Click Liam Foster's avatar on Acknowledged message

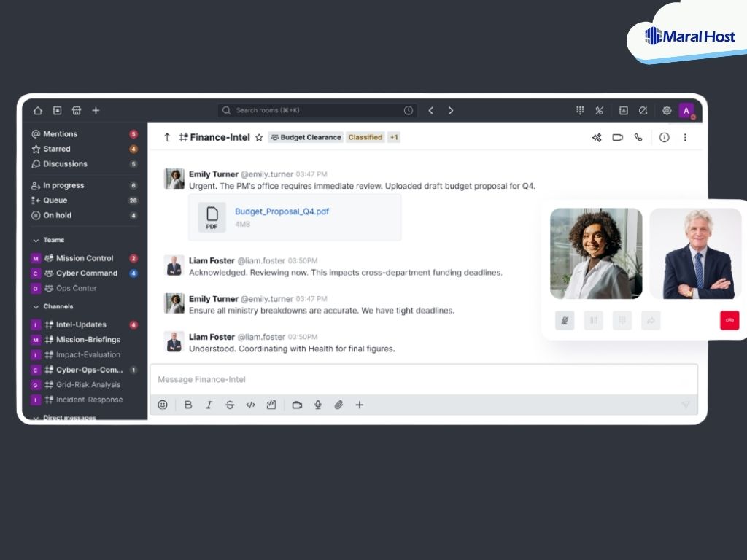(174, 265)
